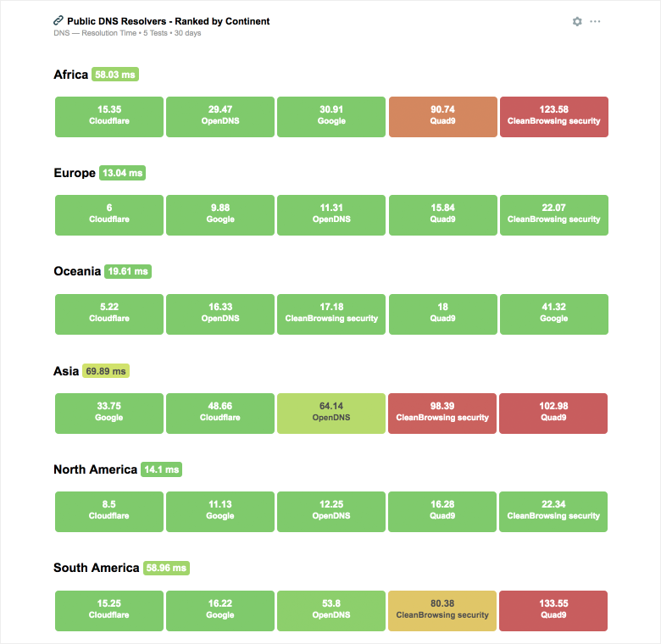Click North America's OpenDNS 12.25 tile
Viewport: 661px width, 644px height.
pos(331,511)
